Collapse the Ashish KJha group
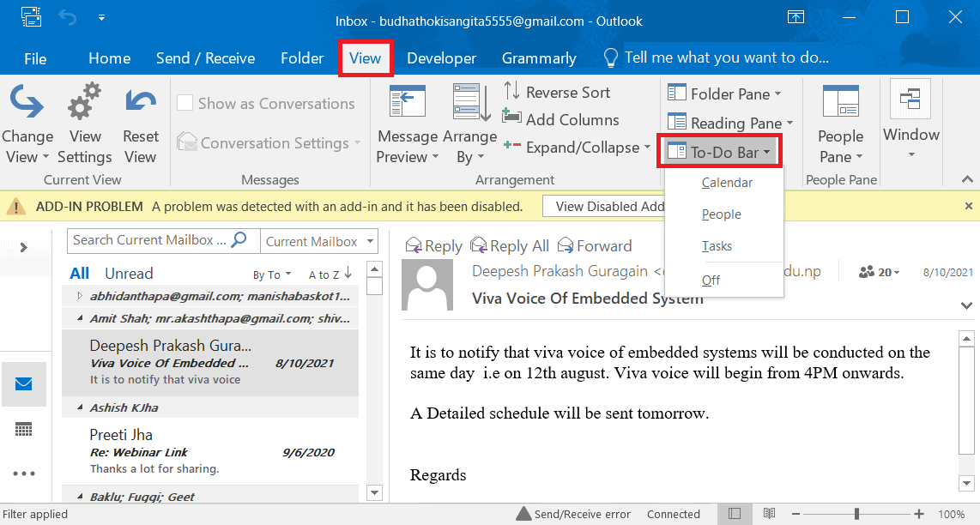 [79, 407]
